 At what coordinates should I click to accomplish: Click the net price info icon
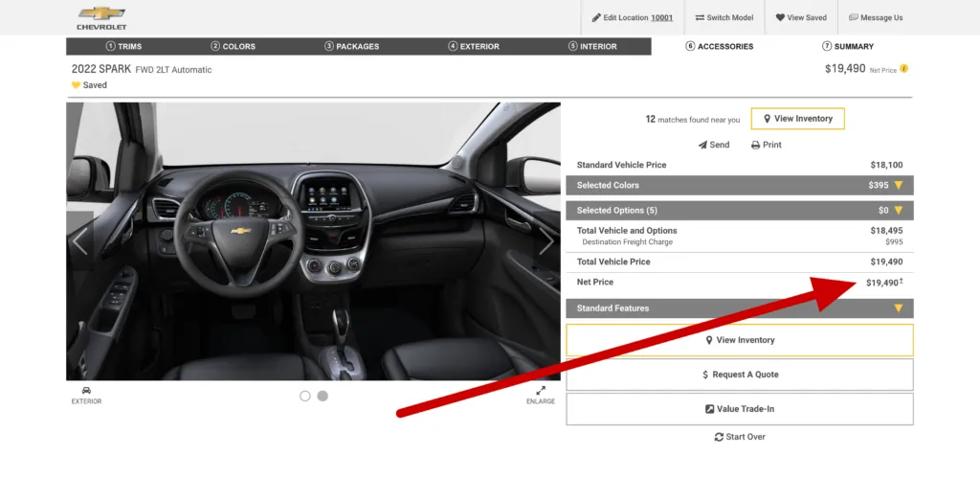(x=904, y=69)
